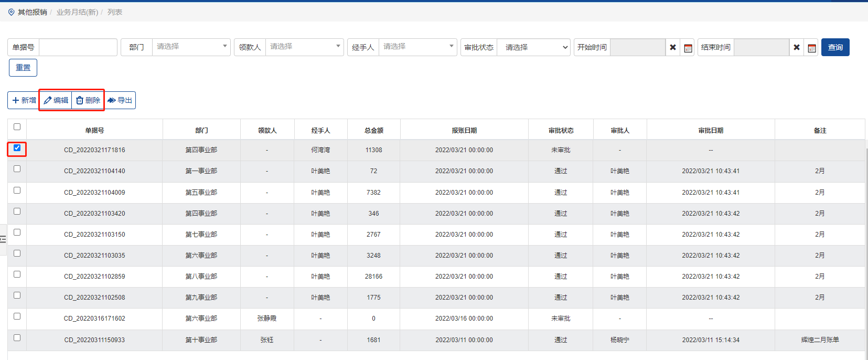868x360 pixels.
Task: Click the 新增 (add) plus button
Action: point(24,100)
